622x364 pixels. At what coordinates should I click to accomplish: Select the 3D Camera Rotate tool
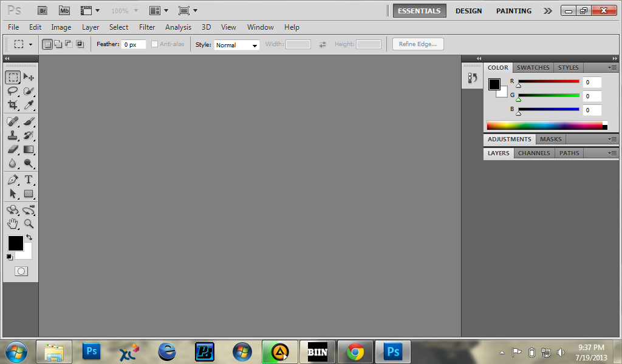[29, 210]
